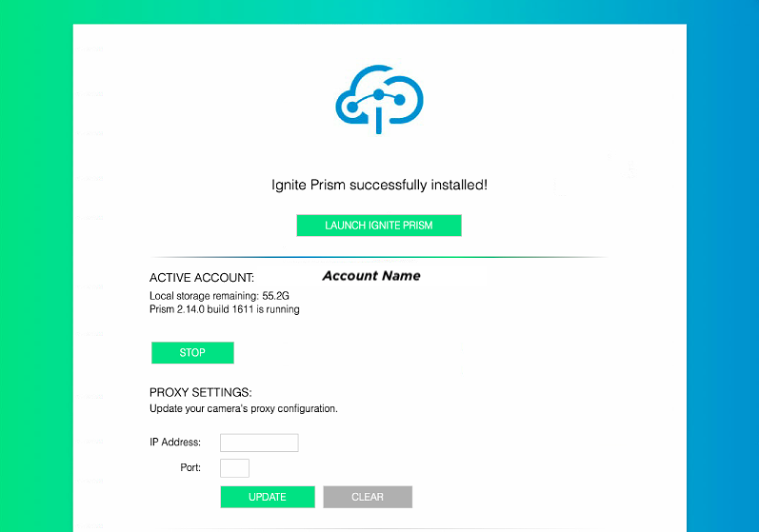
Task: Launch Ignite Prism with the green button
Action: tap(379, 226)
